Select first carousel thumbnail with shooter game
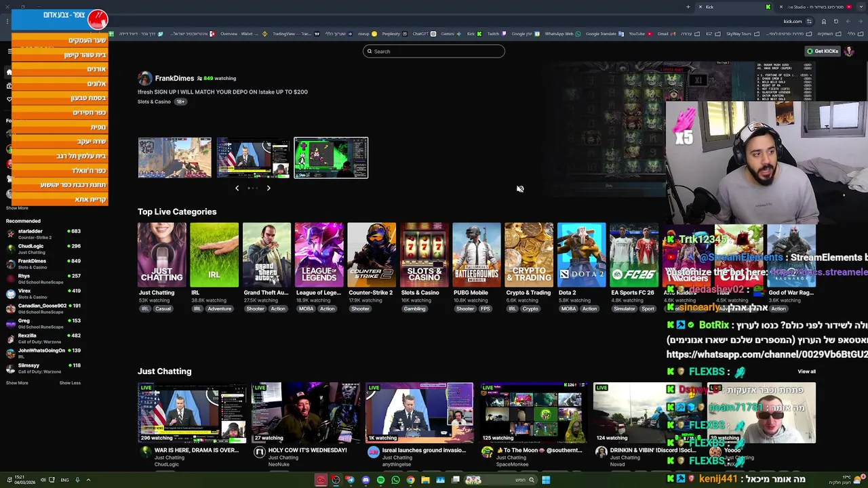This screenshot has width=868, height=488. pos(174,158)
